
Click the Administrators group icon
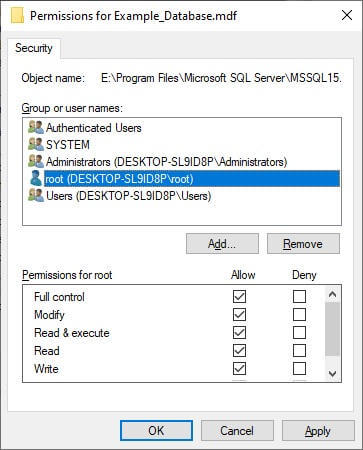point(36,161)
